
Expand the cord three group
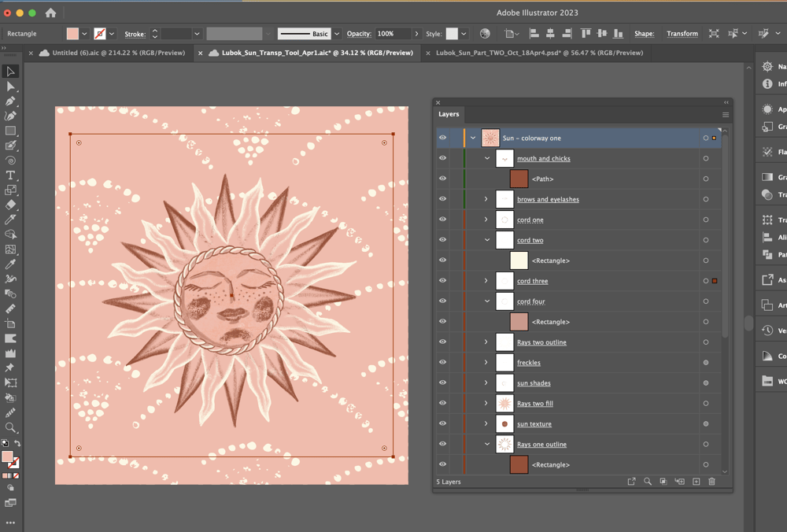486,280
